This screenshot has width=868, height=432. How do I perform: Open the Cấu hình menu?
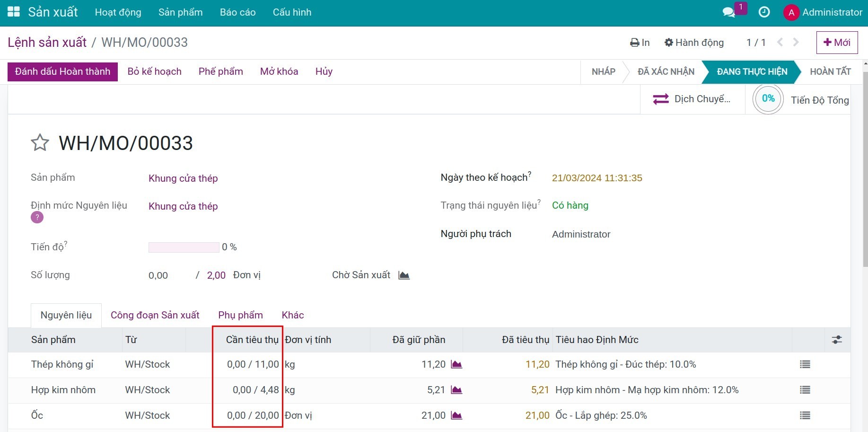point(292,12)
